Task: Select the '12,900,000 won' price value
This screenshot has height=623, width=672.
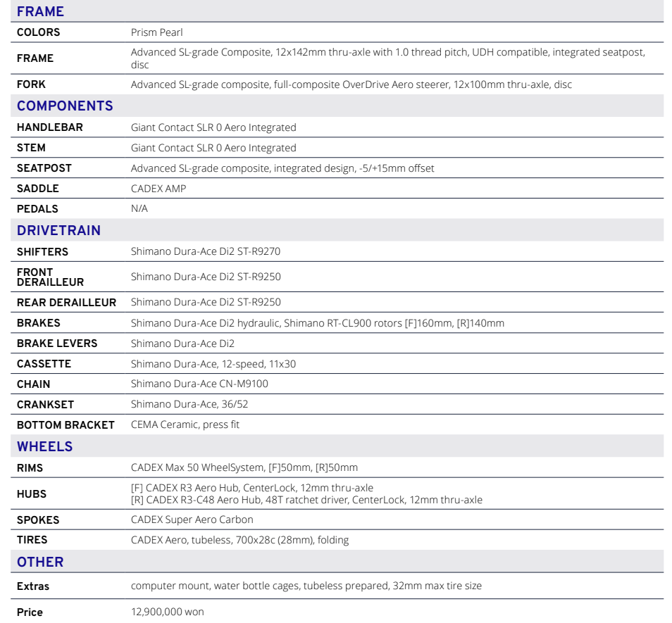Action: 168,612
